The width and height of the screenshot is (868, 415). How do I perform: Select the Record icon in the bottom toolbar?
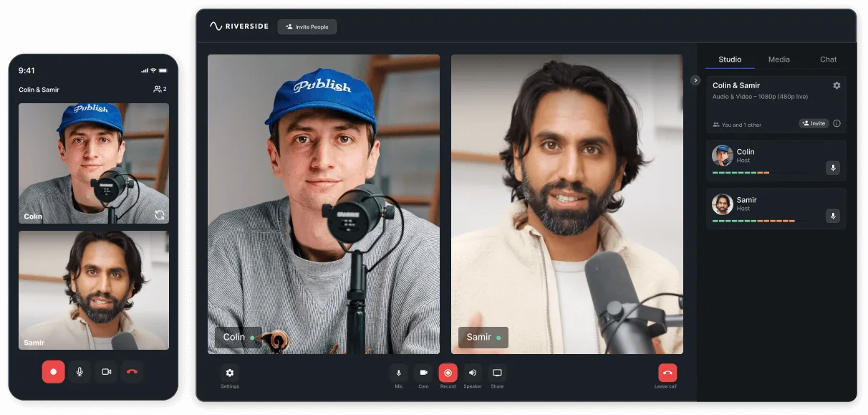tap(448, 374)
